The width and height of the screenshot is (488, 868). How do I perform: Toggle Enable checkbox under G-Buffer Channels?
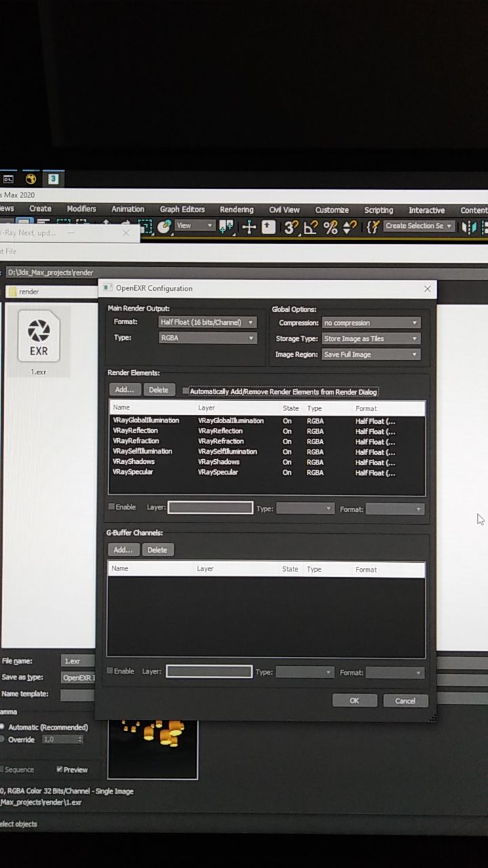[x=110, y=671]
